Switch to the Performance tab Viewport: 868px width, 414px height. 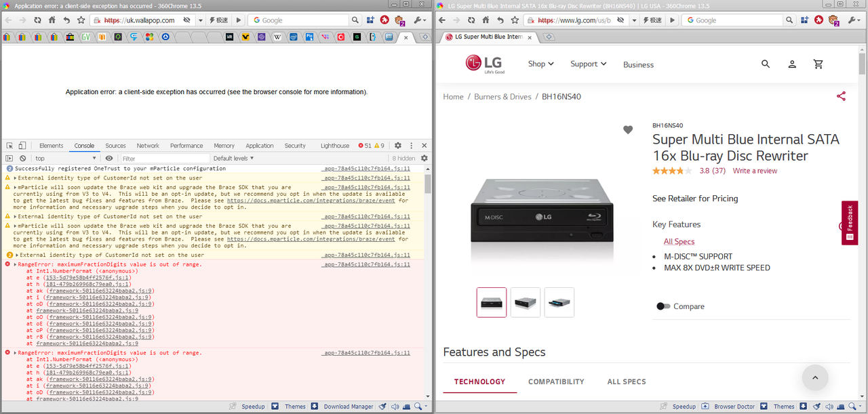coord(186,146)
